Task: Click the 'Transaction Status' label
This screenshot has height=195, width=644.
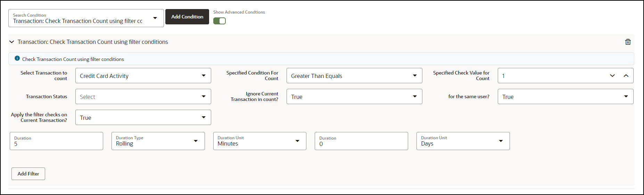Action: 47,96
